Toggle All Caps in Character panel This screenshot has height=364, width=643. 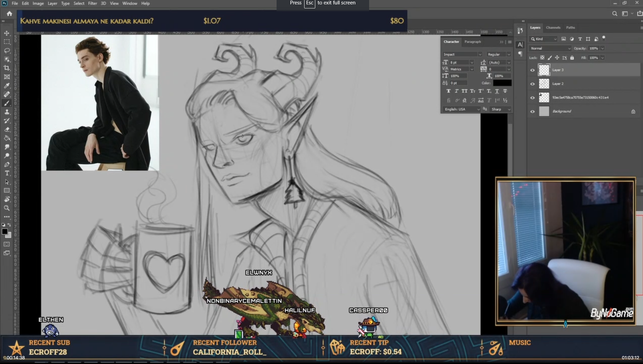464,91
